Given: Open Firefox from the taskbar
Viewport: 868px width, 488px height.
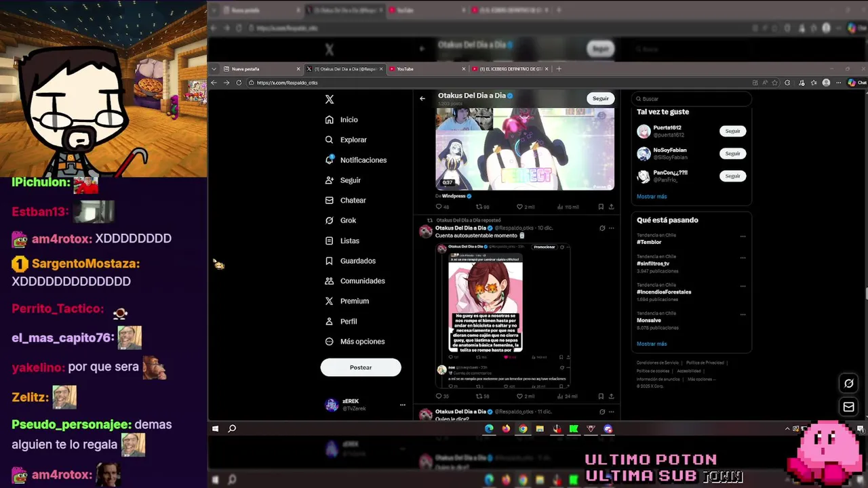Looking at the screenshot, I should point(506,429).
